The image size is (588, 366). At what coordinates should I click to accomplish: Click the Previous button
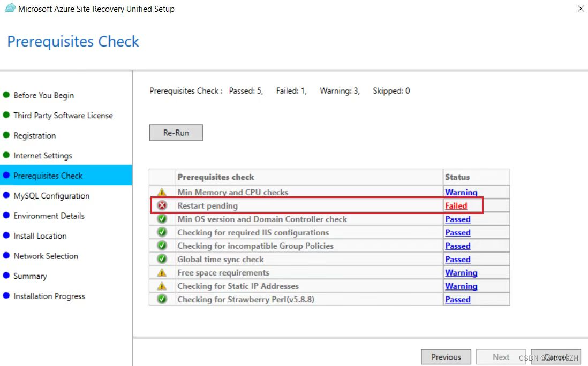tap(446, 357)
